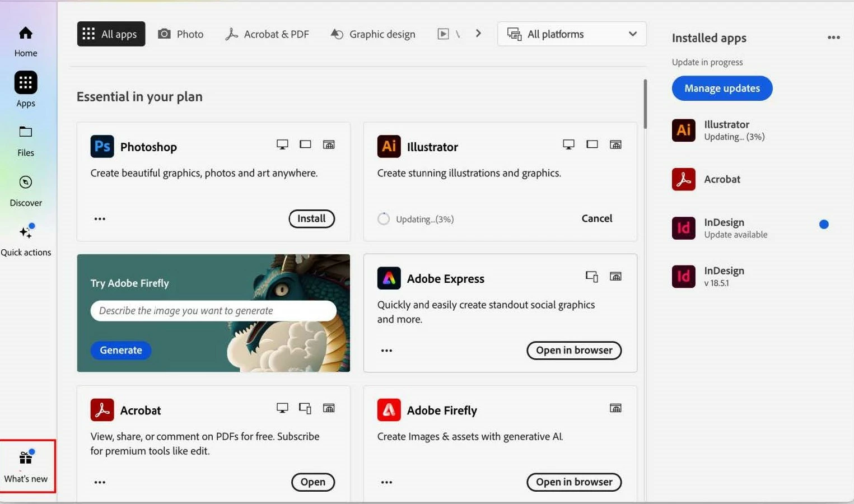Click the app list vertical scrollbar
The image size is (854, 504).
(x=645, y=104)
